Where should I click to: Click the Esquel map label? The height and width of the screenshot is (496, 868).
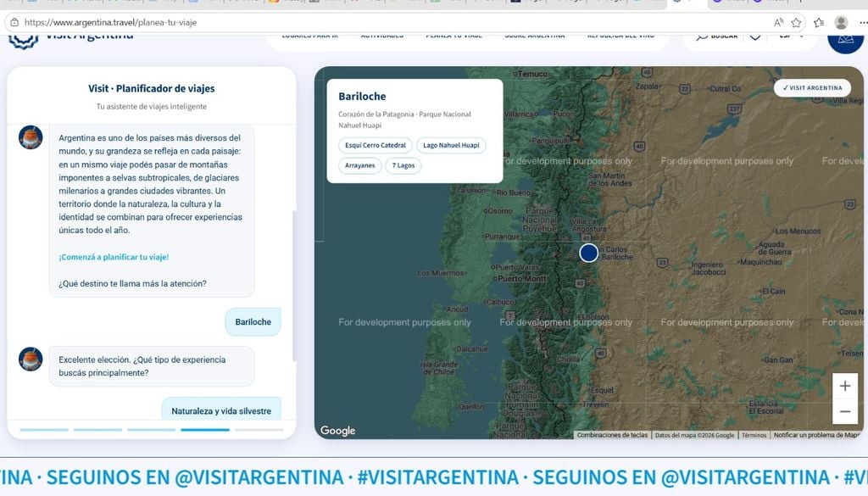(602, 390)
